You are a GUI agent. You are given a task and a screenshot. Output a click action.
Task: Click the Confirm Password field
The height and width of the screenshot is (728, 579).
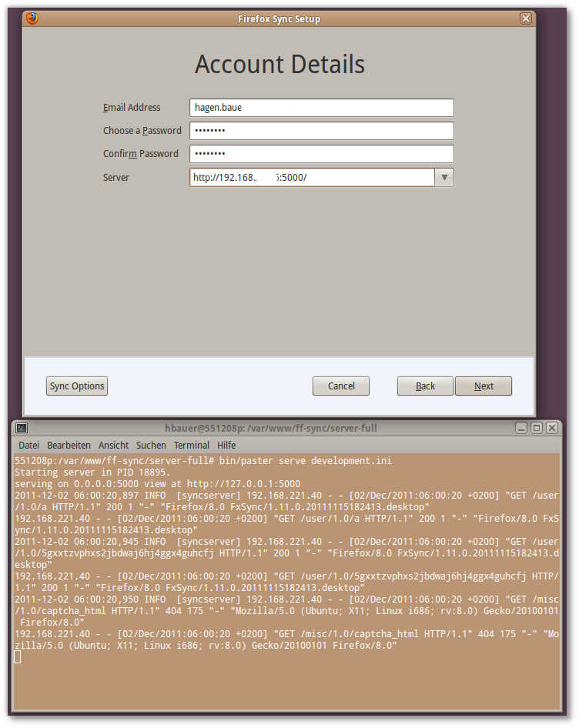point(322,154)
